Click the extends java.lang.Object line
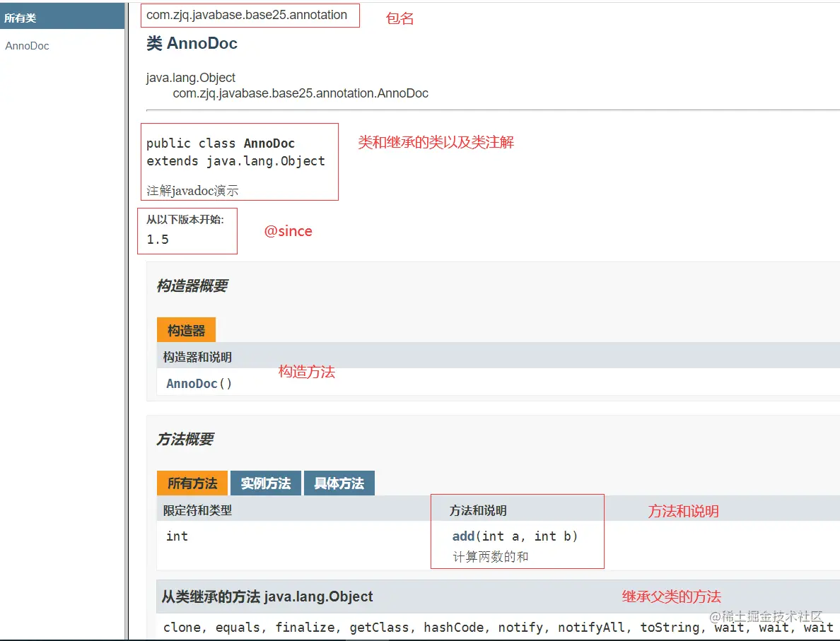 coord(235,161)
